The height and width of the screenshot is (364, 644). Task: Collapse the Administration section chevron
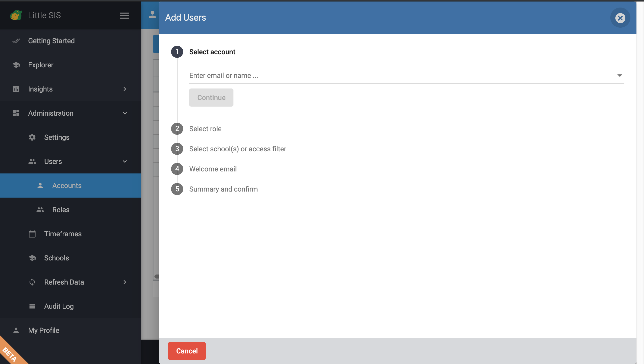click(125, 113)
